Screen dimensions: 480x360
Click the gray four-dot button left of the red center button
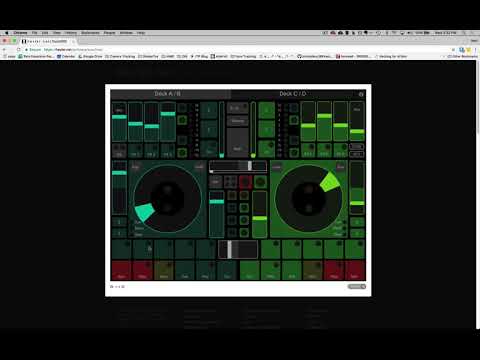230,182
